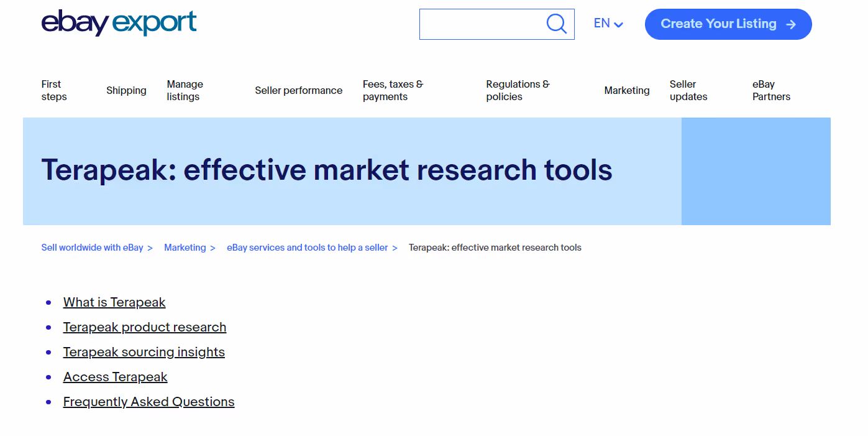Viewport: 868px width, 436px height.
Task: Open the Seller performance section
Action: click(298, 90)
